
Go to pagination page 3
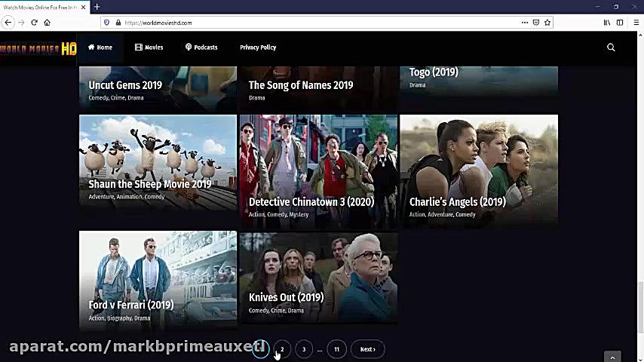click(304, 349)
